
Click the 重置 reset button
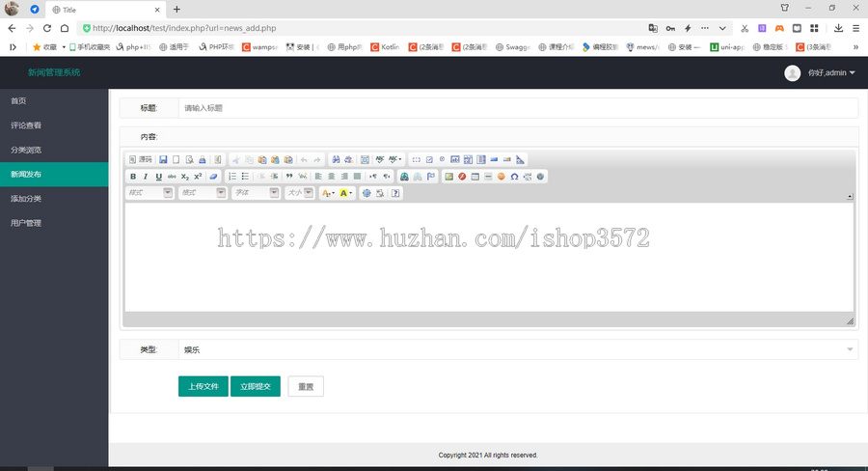pos(306,386)
